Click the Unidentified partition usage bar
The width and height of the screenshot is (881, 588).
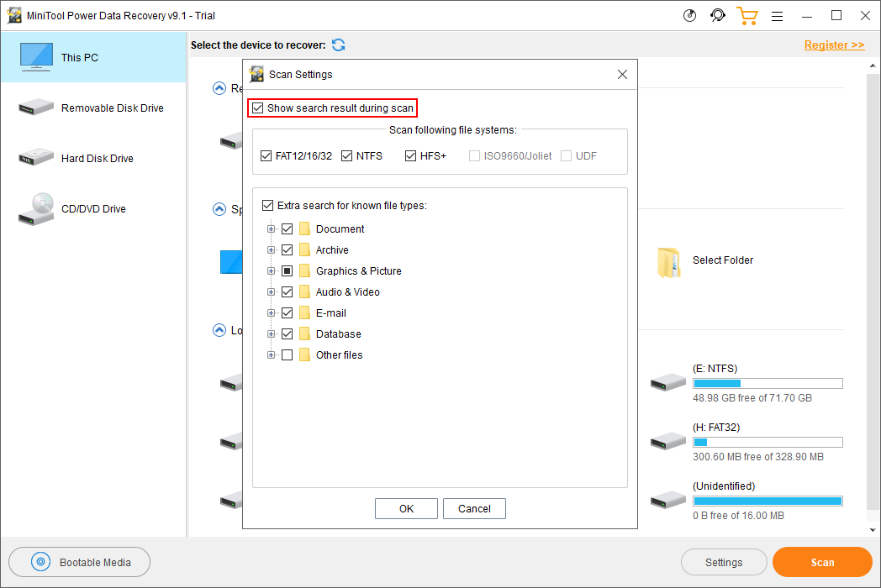(768, 501)
